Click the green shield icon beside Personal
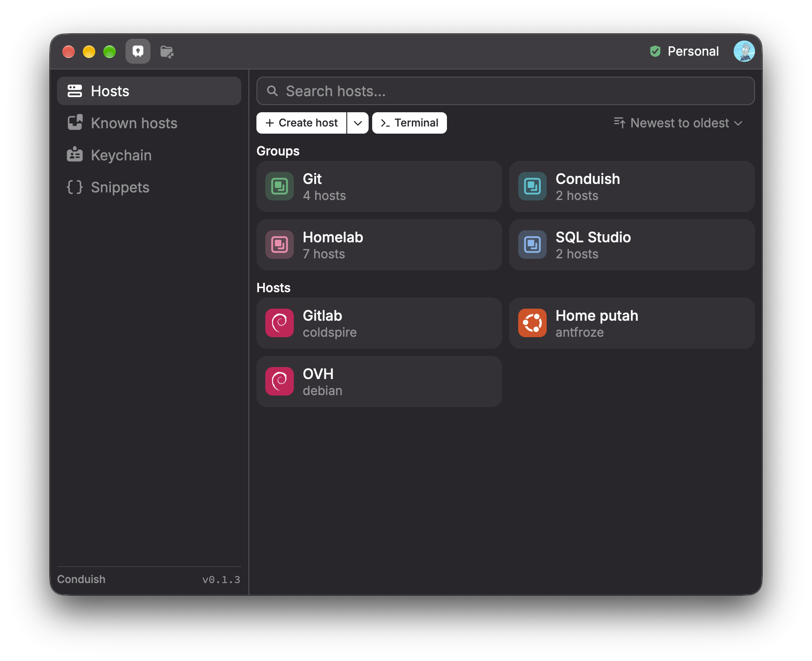Viewport: 812px width, 661px height. pyautogui.click(x=655, y=51)
